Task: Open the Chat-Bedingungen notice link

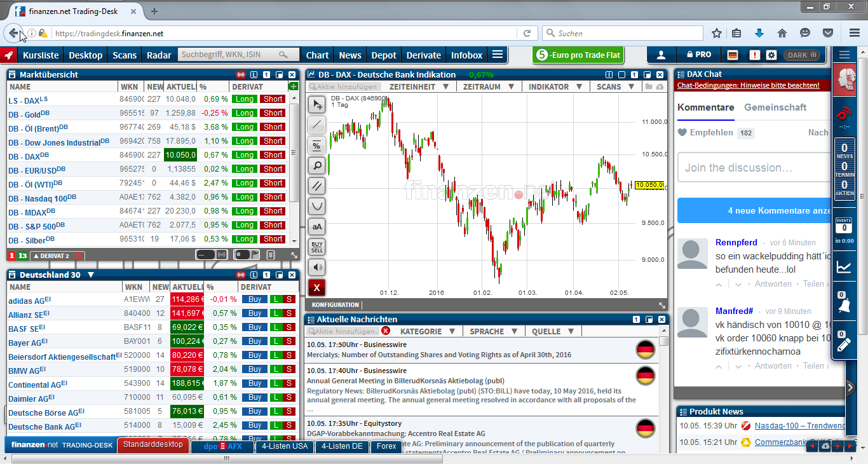Action: click(x=749, y=85)
